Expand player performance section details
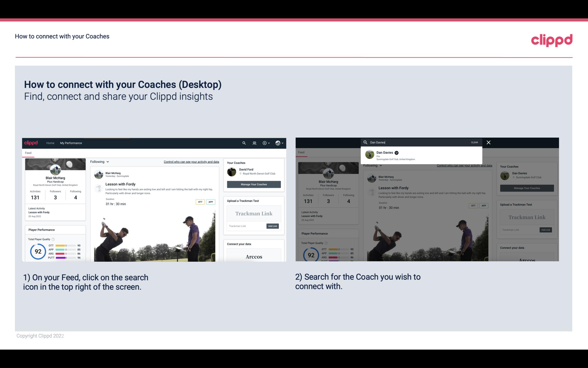The height and width of the screenshot is (368, 588). 41,229
